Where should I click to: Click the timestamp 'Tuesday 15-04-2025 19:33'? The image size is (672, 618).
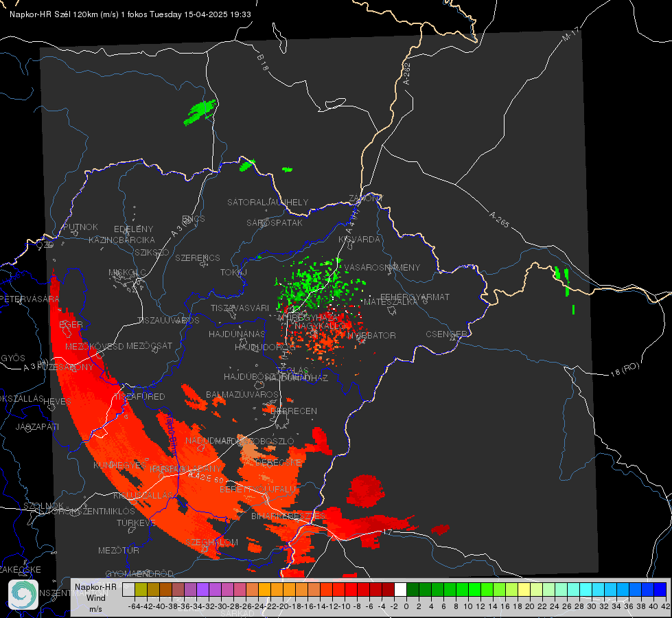click(x=200, y=14)
